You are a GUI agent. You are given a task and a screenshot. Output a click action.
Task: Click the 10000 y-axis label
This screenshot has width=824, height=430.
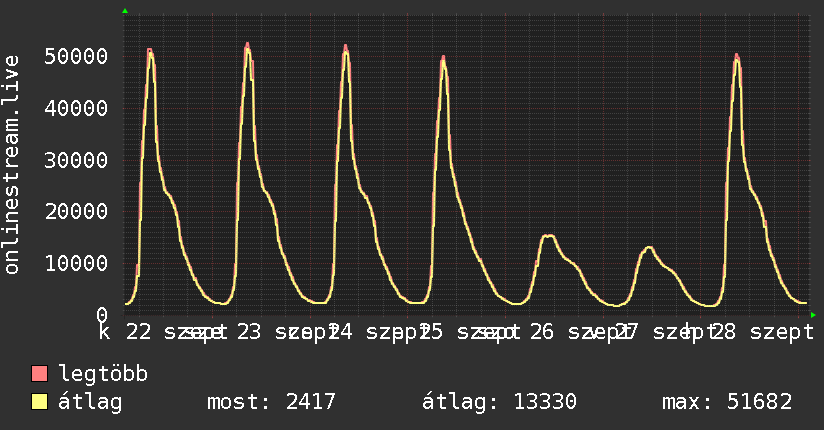76,263
